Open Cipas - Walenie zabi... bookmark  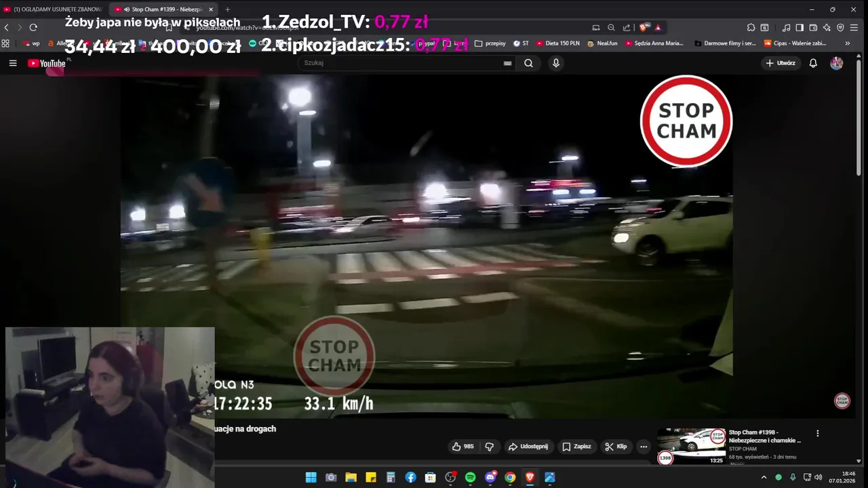tap(795, 43)
